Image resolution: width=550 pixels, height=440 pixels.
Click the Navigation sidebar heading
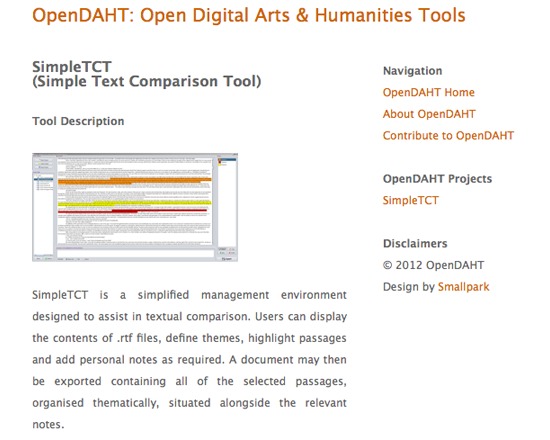412,71
